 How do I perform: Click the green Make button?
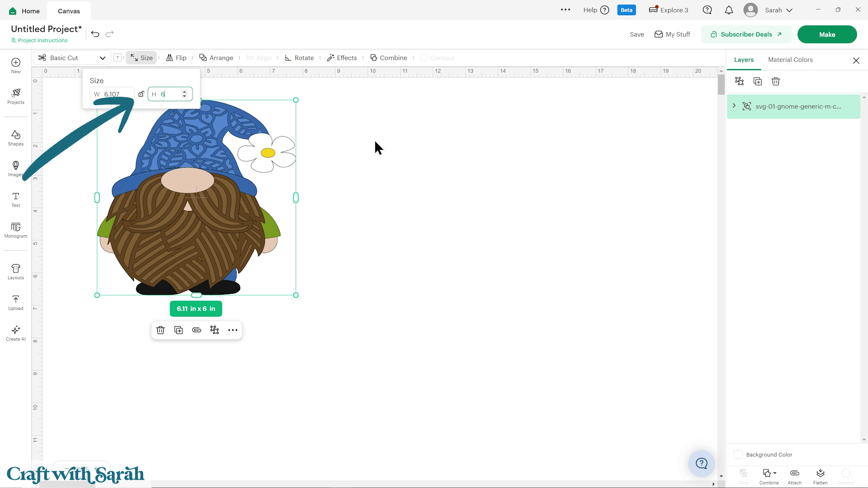point(827,34)
